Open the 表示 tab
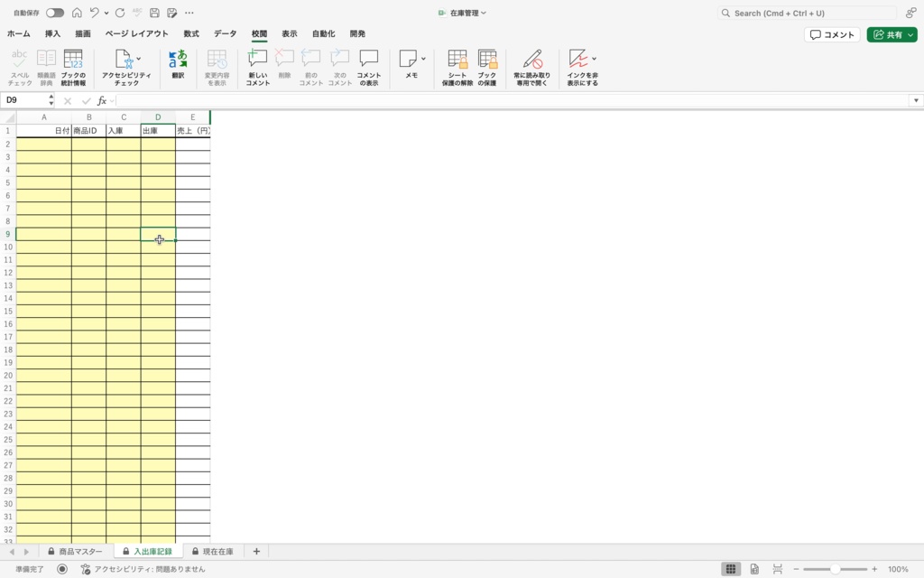 pos(289,33)
